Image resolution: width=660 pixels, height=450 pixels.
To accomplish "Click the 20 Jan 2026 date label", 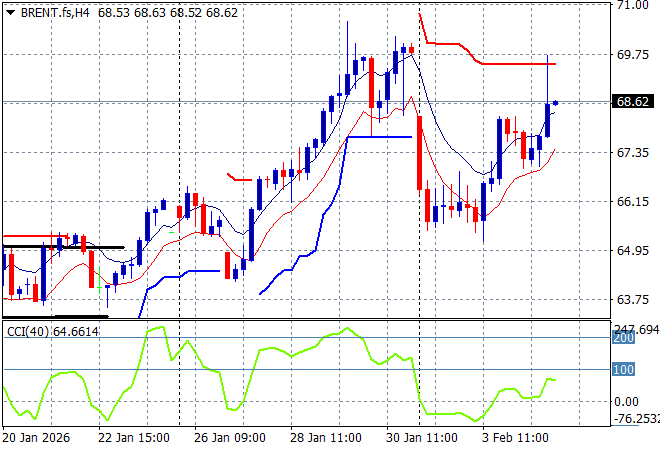I will [36, 438].
